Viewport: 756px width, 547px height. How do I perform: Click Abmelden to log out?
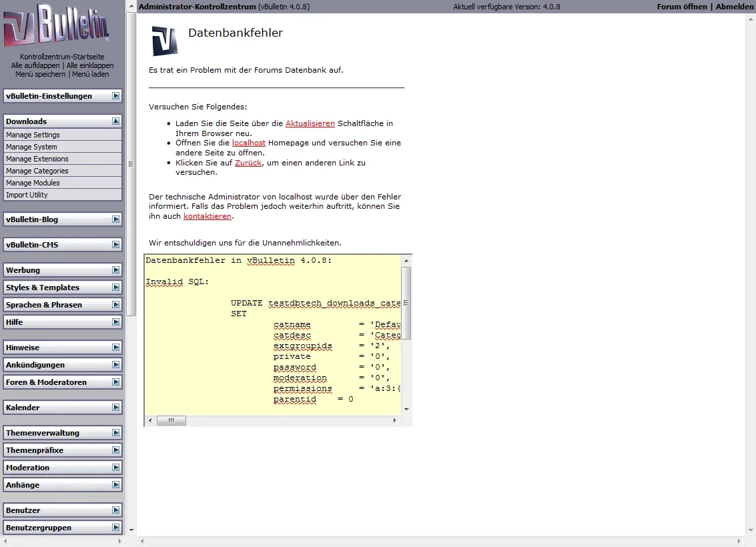734,7
